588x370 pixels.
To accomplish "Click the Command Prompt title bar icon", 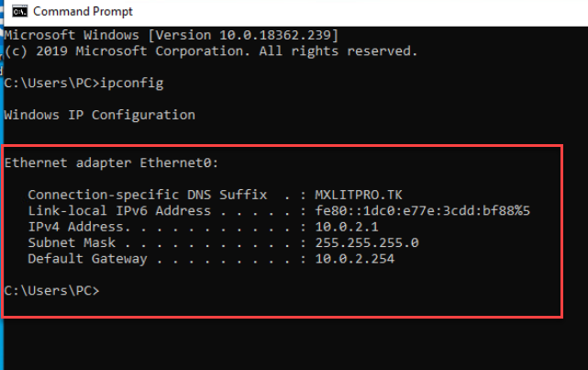I will coord(16,12).
